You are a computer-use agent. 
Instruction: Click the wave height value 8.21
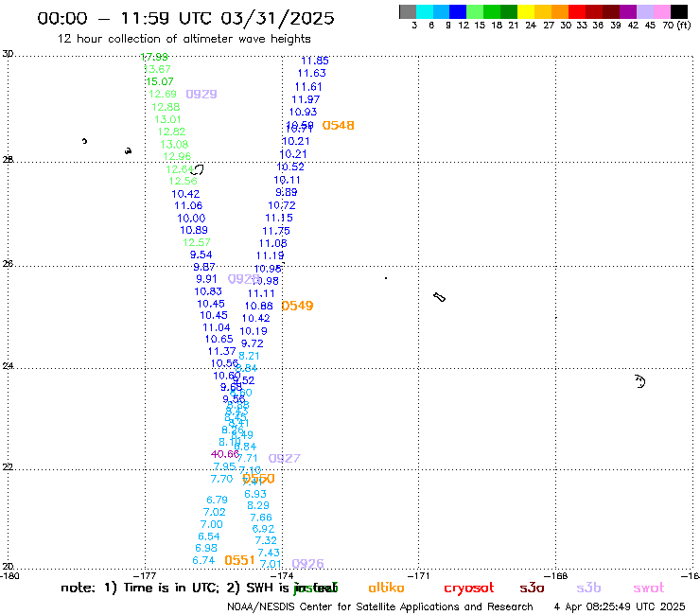click(x=249, y=356)
